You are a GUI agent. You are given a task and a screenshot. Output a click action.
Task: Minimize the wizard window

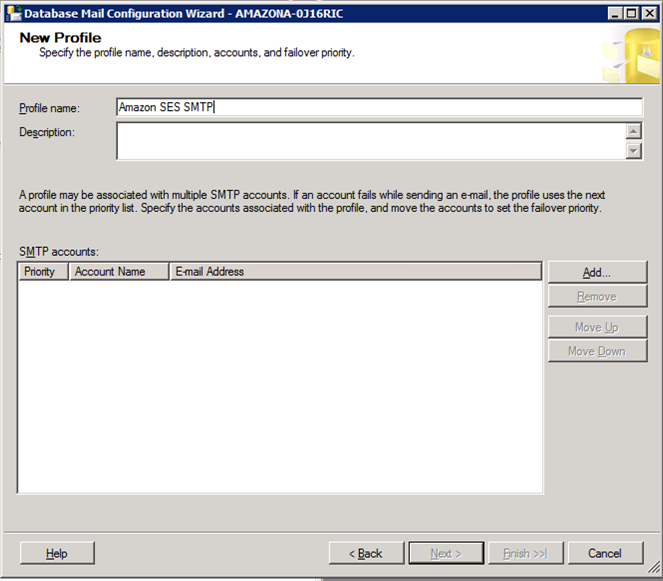(x=615, y=14)
